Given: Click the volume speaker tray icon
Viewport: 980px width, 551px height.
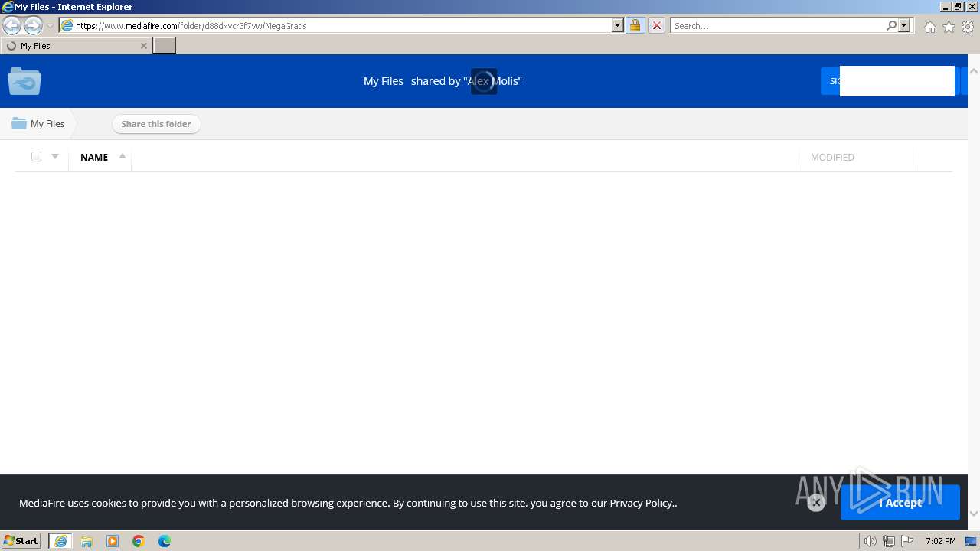Looking at the screenshot, I should [x=871, y=541].
